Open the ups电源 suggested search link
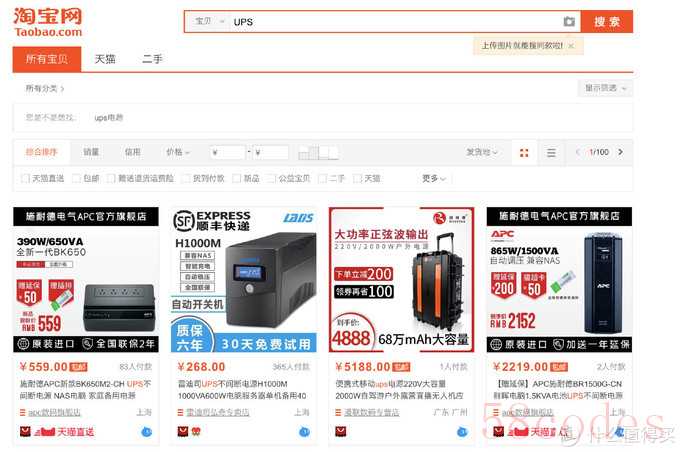Viewport: 680px width, 452px height. tap(109, 118)
